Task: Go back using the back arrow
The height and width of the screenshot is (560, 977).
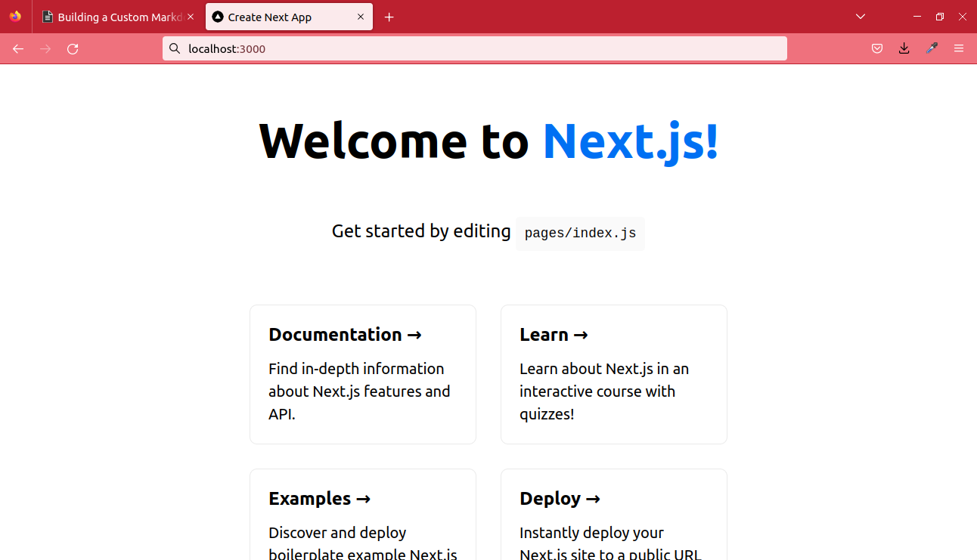Action: click(x=18, y=48)
